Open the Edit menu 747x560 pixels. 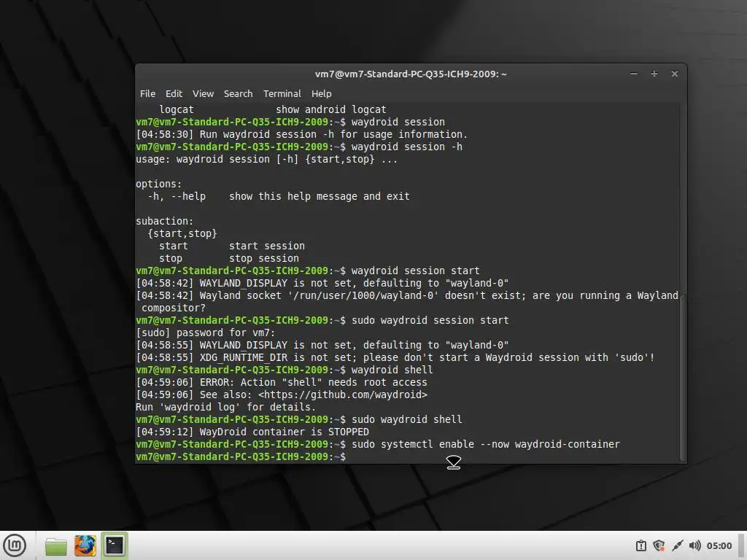(174, 94)
